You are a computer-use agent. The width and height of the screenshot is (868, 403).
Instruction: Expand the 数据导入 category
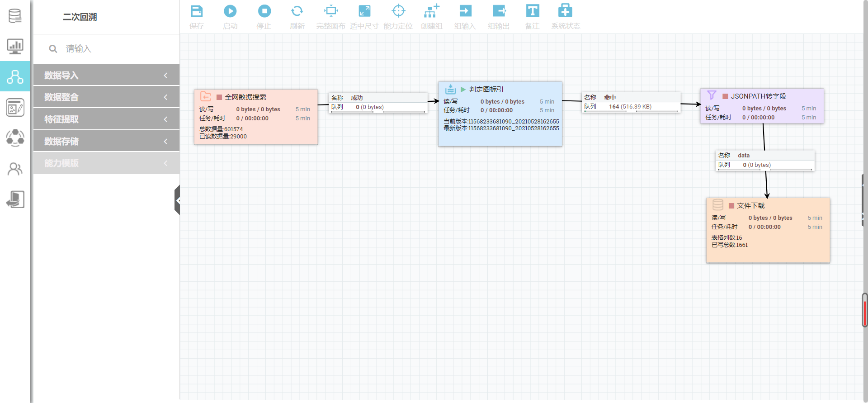pos(106,75)
